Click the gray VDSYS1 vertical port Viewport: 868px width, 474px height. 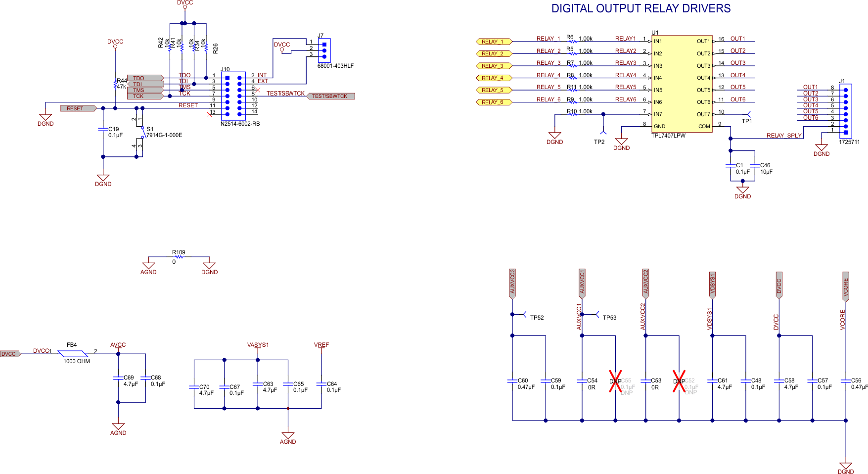[712, 285]
